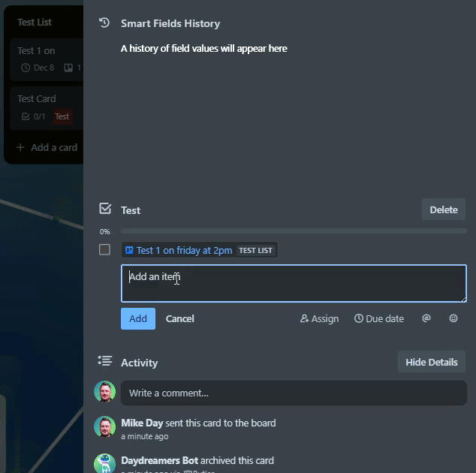Image resolution: width=476 pixels, height=473 pixels.
Task: Cancel adding a checklist item
Action: 179,318
